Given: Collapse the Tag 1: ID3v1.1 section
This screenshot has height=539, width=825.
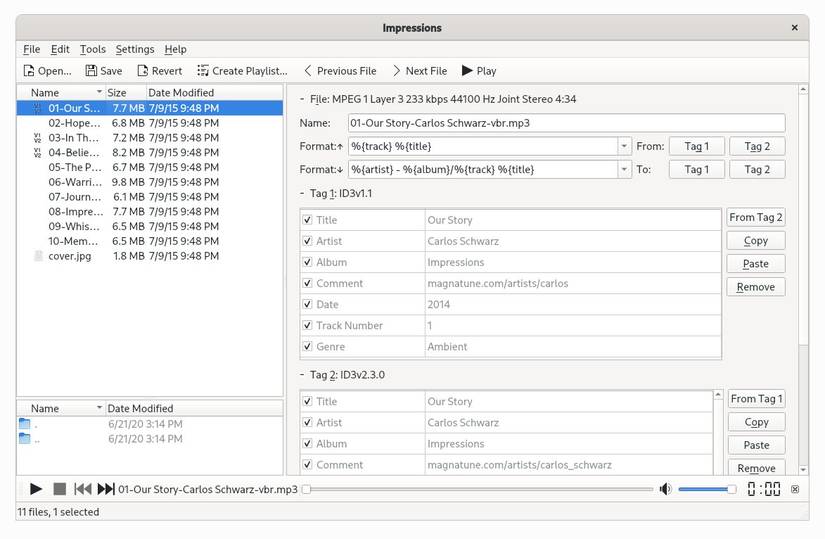Looking at the screenshot, I should click(302, 193).
